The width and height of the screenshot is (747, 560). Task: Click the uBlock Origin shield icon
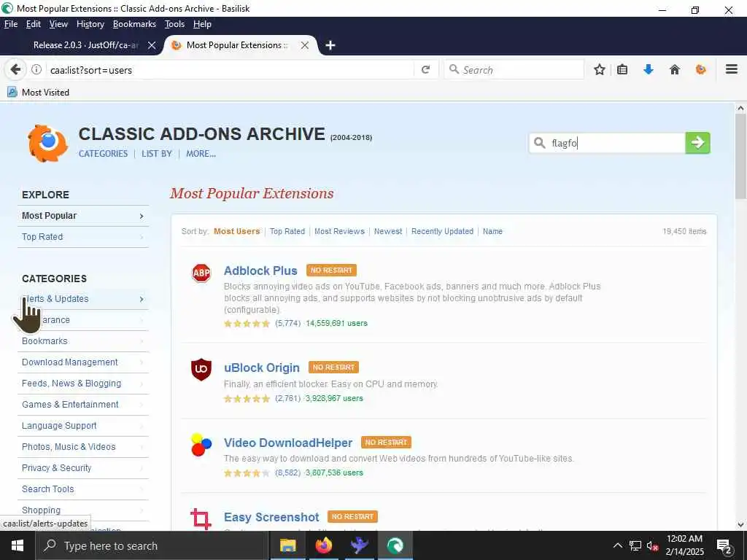[x=201, y=370]
